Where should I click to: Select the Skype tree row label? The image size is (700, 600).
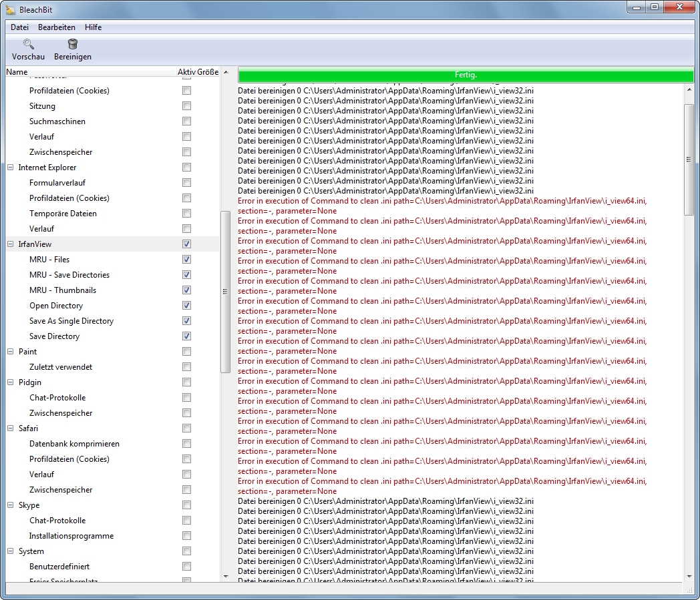click(29, 505)
